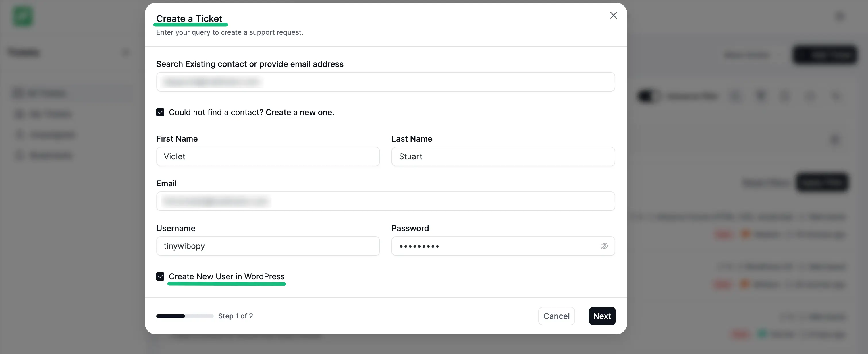Click the Last Name field containing Stuart
Viewport: 868px width, 354px height.
(x=503, y=157)
